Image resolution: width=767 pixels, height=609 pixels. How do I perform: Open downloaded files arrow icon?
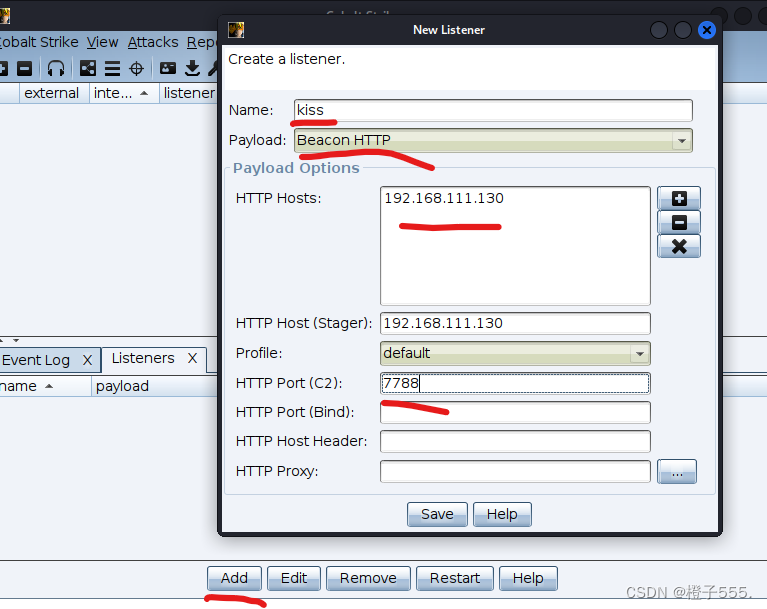pyautogui.click(x=192, y=68)
